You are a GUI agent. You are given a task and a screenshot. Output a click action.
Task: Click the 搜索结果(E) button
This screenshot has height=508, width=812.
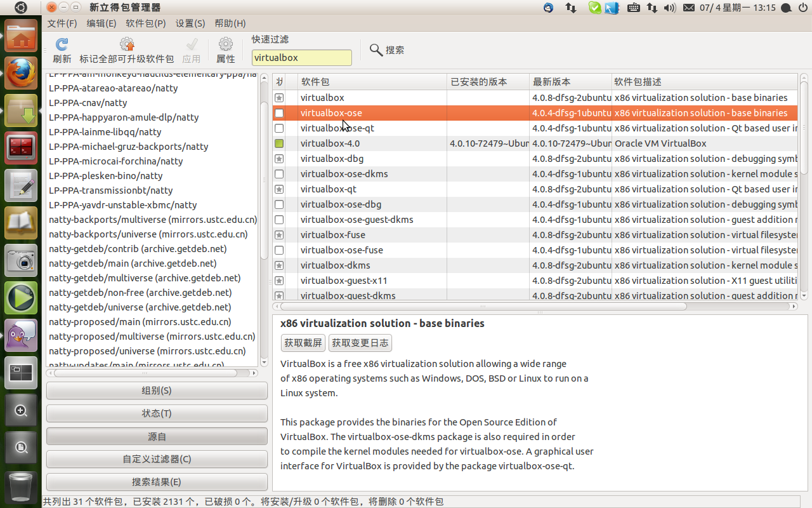[x=157, y=482]
